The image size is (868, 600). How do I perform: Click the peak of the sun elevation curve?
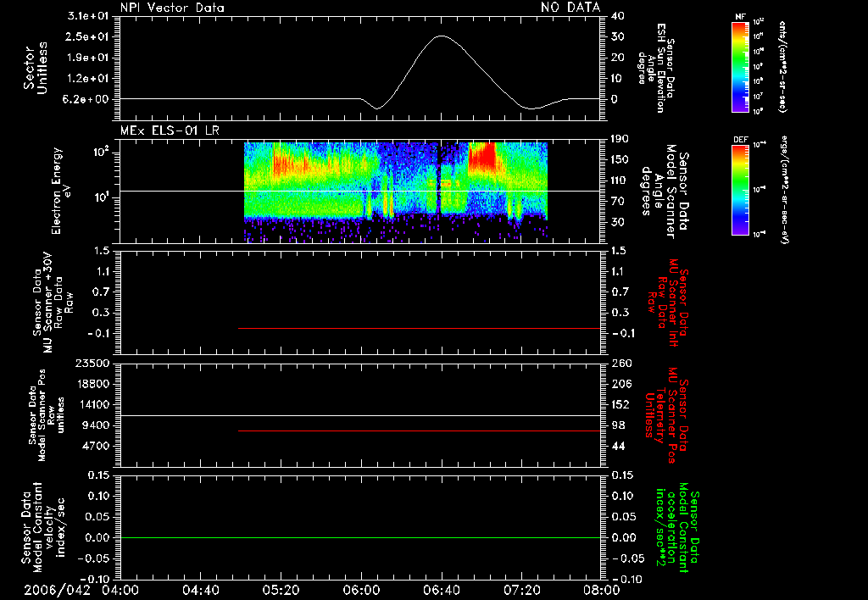click(441, 36)
